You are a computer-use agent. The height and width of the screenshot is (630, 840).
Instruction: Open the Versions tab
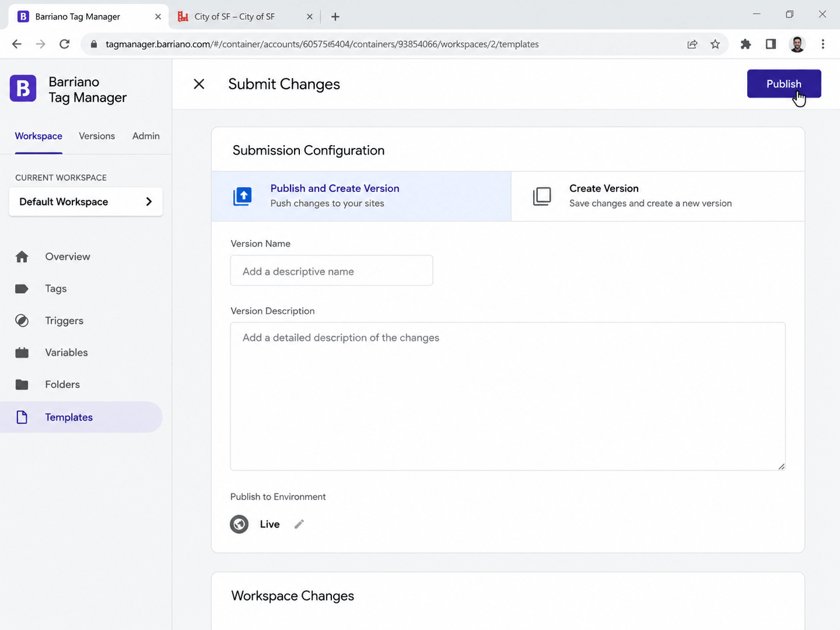[97, 136]
